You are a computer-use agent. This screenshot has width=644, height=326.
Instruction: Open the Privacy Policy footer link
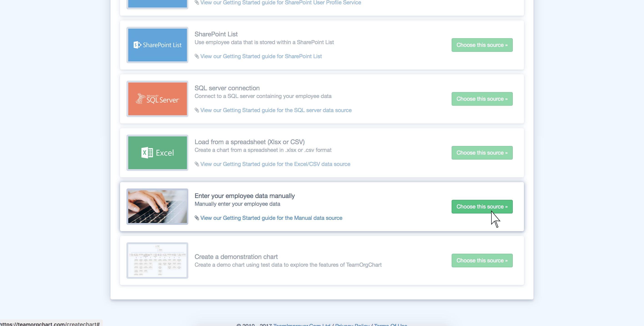pos(352,324)
